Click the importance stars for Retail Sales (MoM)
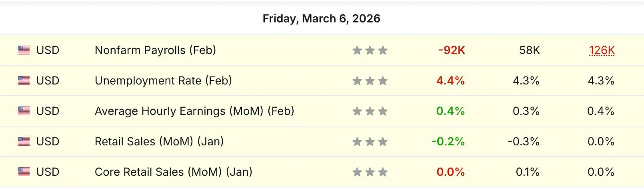Screen dimensions: 644x189 point(370,141)
